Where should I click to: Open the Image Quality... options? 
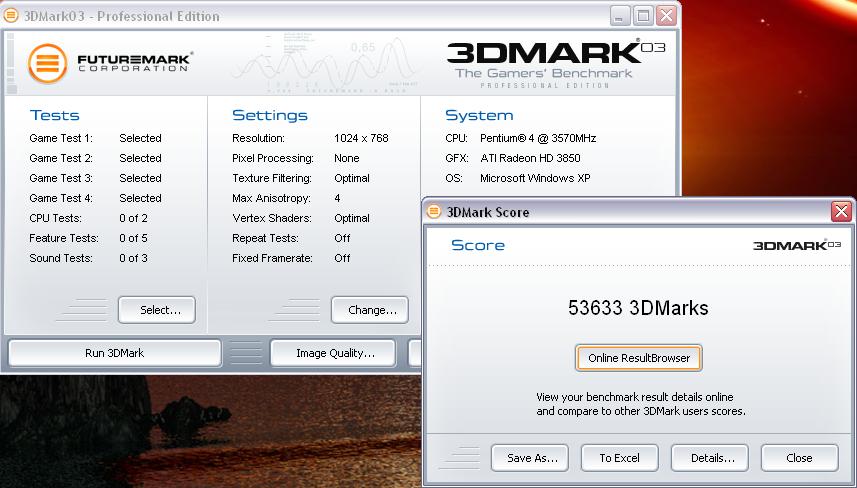tap(335, 353)
